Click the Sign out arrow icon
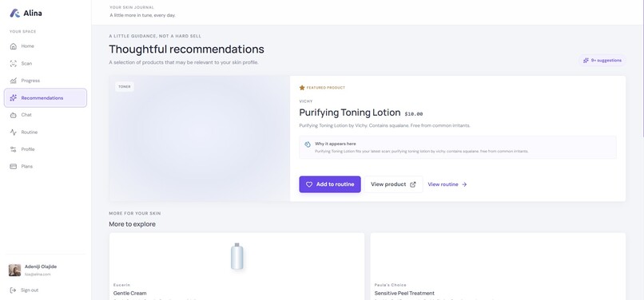 (x=13, y=290)
